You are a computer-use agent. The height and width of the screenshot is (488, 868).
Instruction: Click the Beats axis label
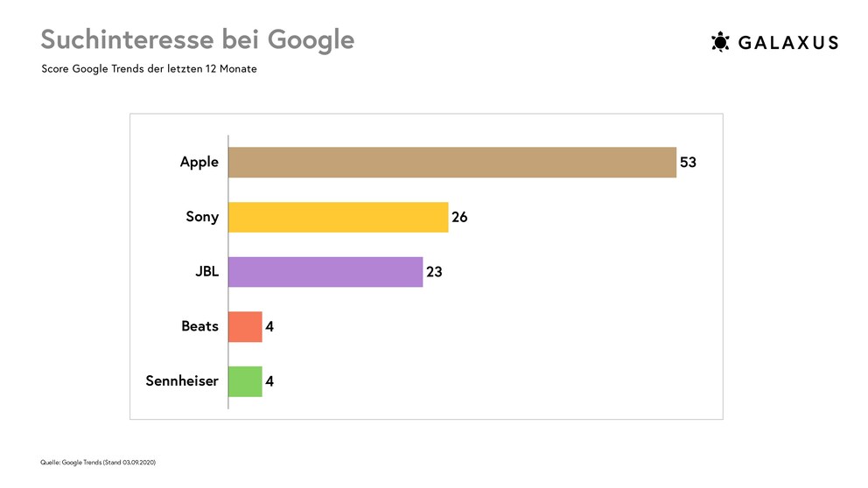tap(199, 326)
